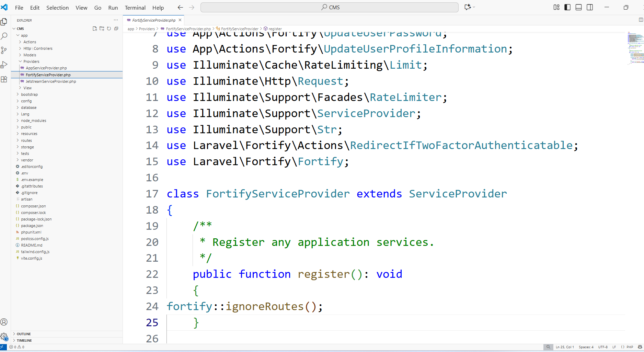The width and height of the screenshot is (644, 352).
Task: Click the CMS command center search box
Action: coord(330,7)
